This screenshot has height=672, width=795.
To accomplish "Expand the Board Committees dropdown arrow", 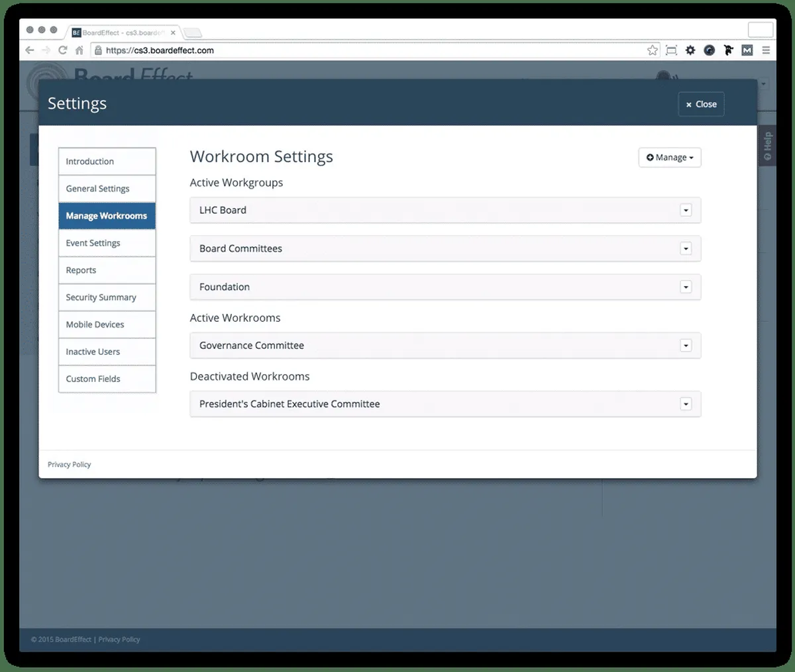I will [x=686, y=249].
